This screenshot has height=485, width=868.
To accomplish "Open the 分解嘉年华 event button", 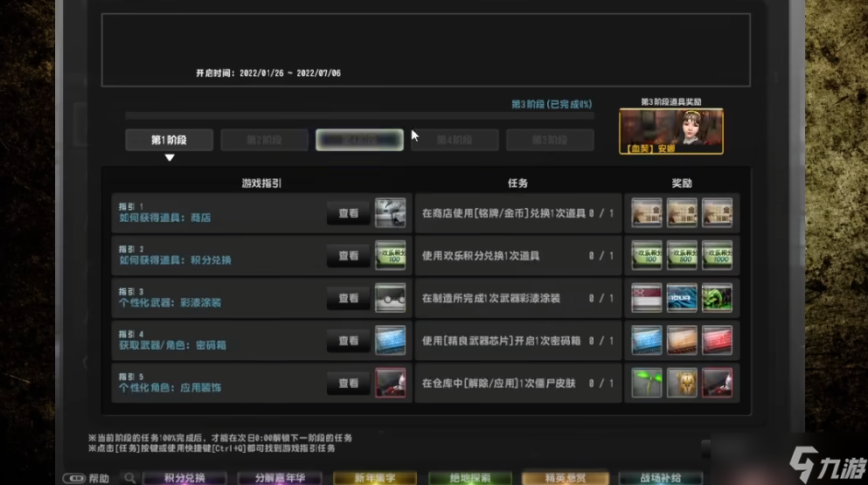I will pyautogui.click(x=280, y=478).
